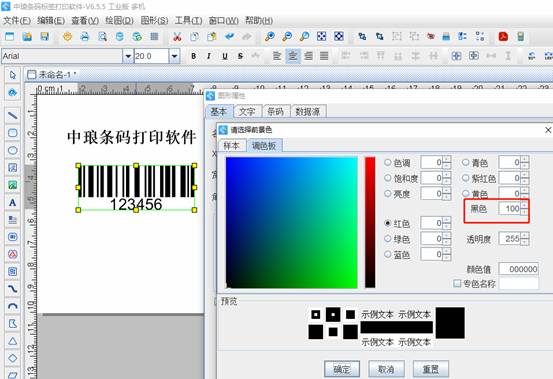Open the Arial font name dropdown

pos(128,56)
